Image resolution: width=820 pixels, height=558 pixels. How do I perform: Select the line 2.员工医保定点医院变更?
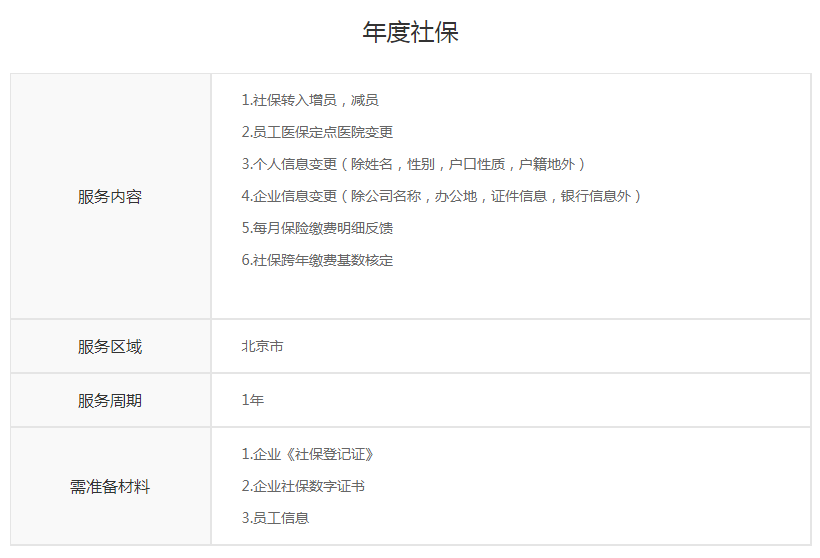[317, 132]
